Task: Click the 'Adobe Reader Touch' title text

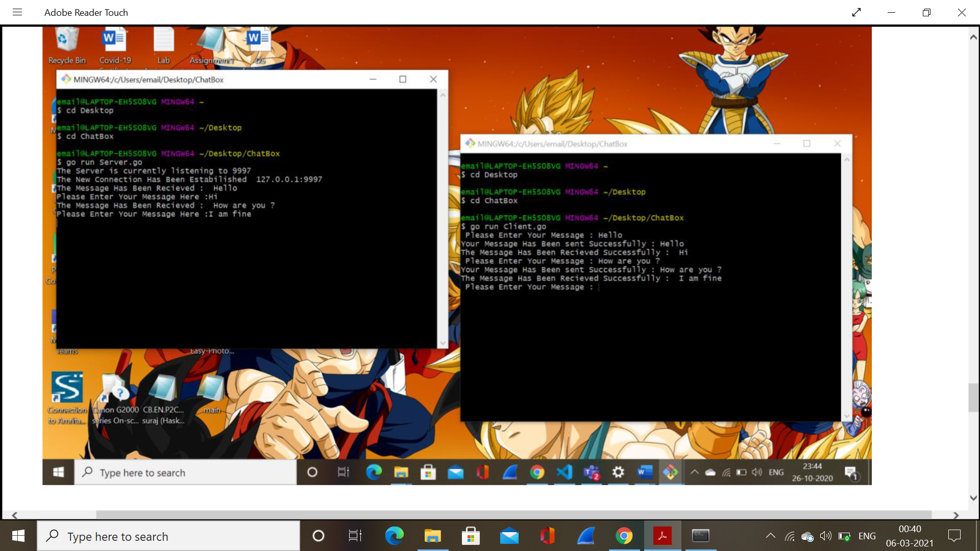Action: coord(86,12)
